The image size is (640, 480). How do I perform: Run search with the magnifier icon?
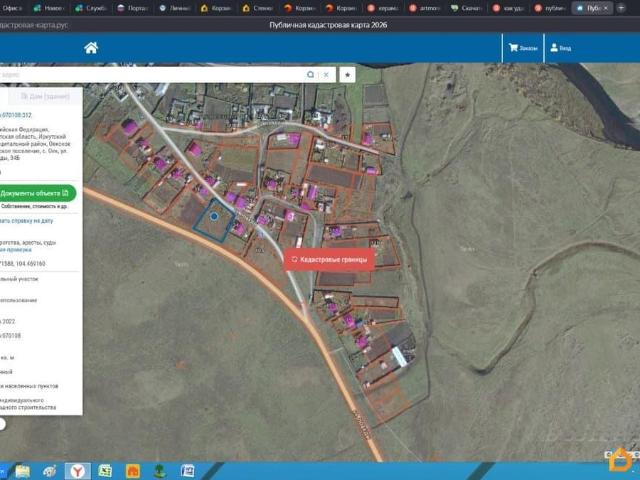pos(311,75)
